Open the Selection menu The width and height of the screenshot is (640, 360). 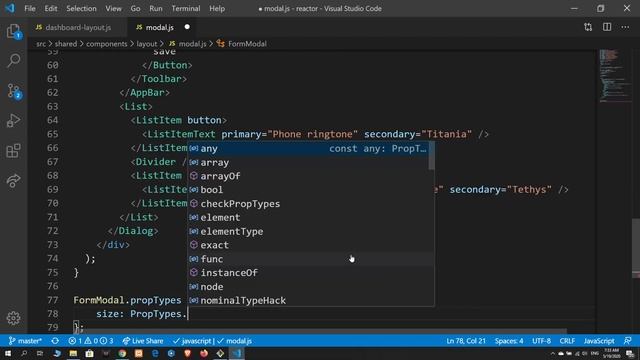pyautogui.click(x=81, y=8)
